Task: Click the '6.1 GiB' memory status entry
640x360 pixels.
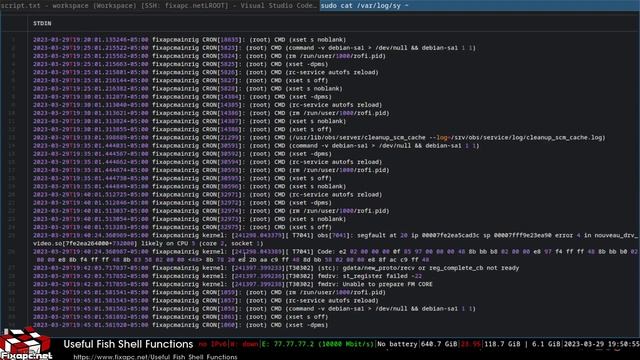Action: [546, 344]
